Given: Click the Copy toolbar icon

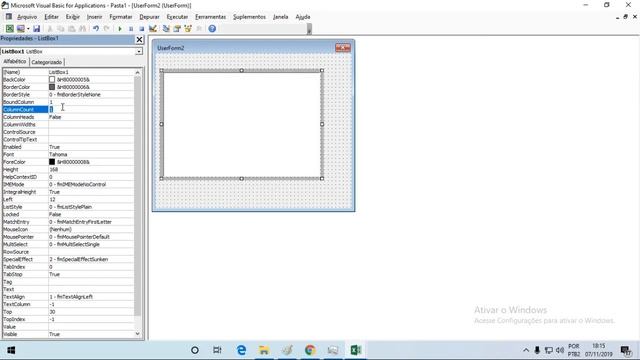Looking at the screenshot, I should [60, 29].
